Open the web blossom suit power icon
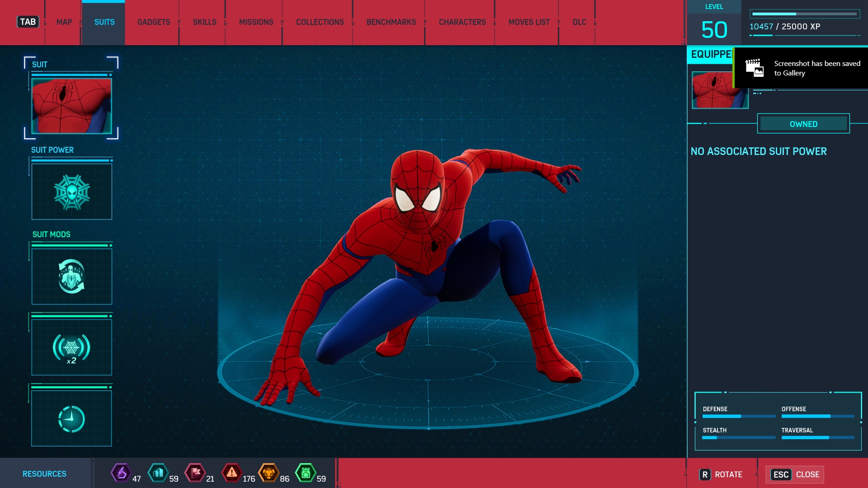This screenshot has width=868, height=488. (72, 192)
